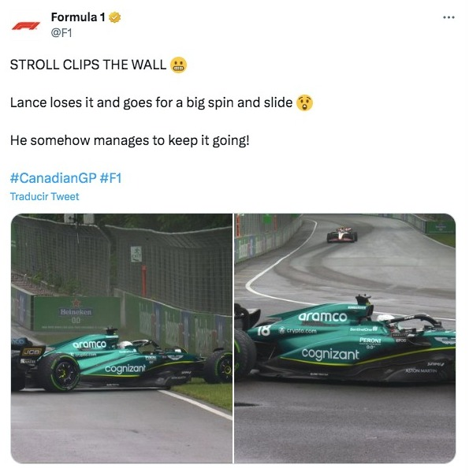Screen dimensions: 469x476
Task: Click the grimacing face emoji
Action: click(178, 65)
